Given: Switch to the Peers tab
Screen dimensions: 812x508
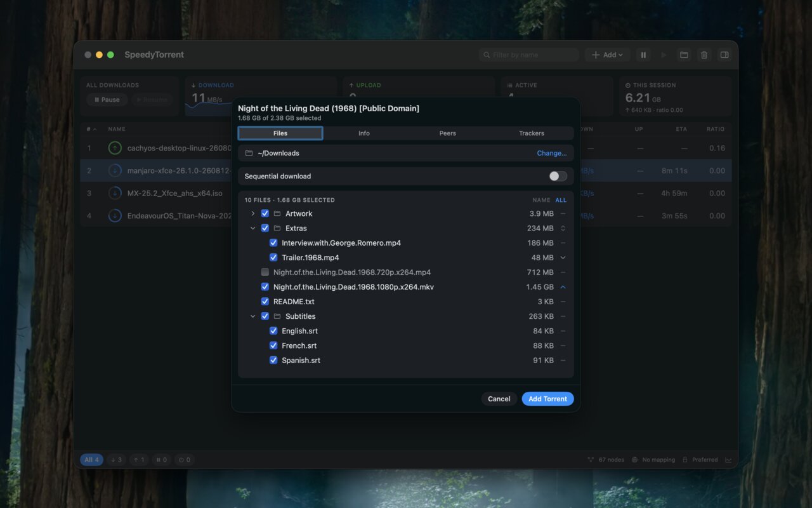Looking at the screenshot, I should pos(448,133).
